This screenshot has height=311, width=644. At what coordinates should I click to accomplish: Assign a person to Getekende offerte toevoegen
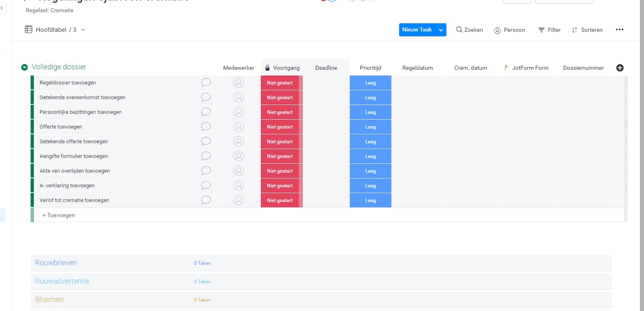(239, 141)
